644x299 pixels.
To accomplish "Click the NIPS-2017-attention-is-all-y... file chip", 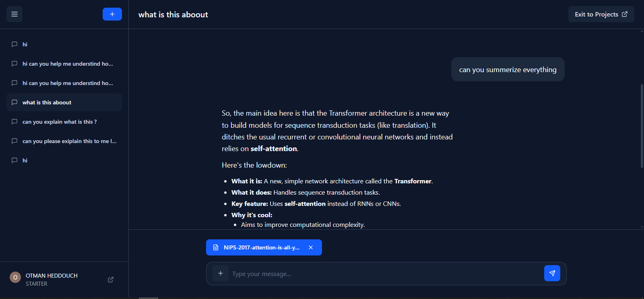I will coord(264,247).
